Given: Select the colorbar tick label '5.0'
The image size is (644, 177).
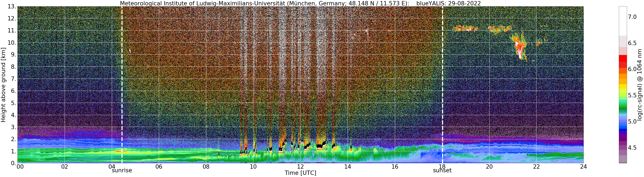Looking at the screenshot, I should click(632, 121).
